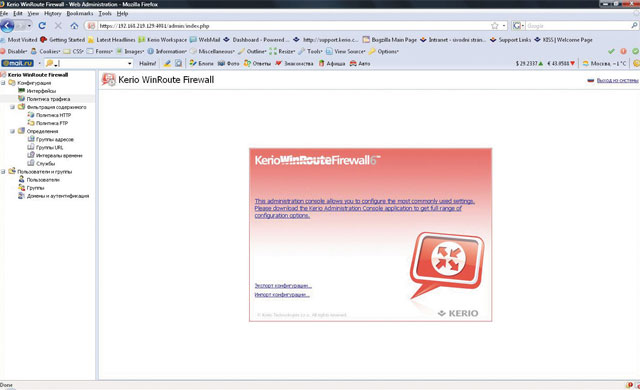The width and height of the screenshot is (640, 390).
Task: Open the Bugzilla Main Page bookmark
Action: click(x=389, y=40)
